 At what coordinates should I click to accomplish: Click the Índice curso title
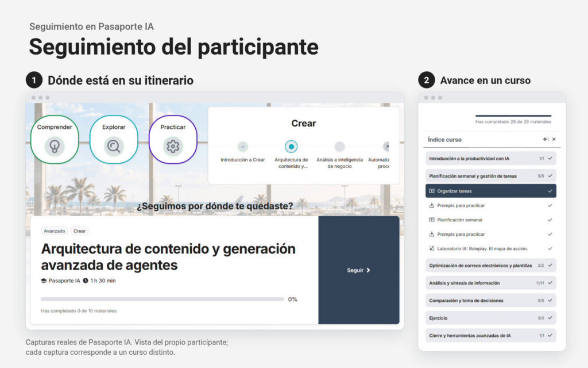[445, 139]
